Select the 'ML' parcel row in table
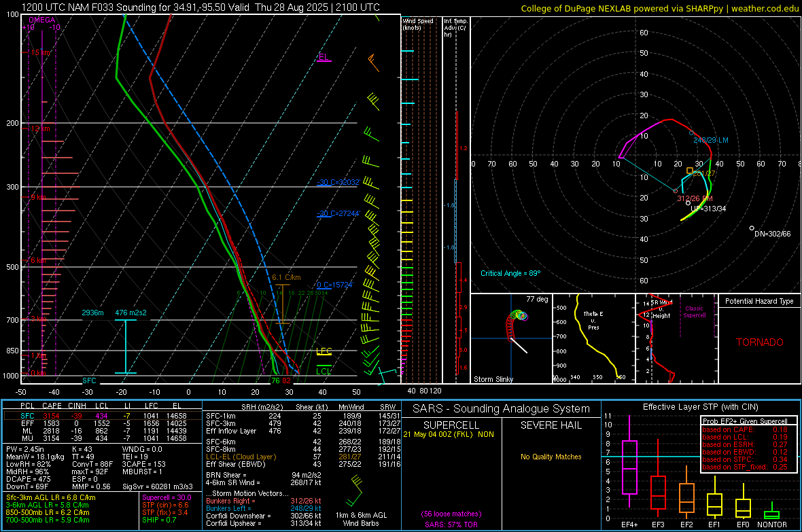 coord(103,431)
